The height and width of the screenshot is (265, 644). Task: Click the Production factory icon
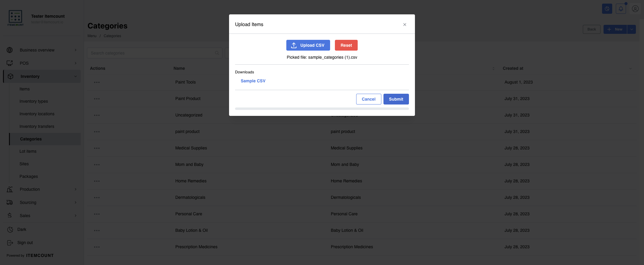pyautogui.click(x=10, y=189)
